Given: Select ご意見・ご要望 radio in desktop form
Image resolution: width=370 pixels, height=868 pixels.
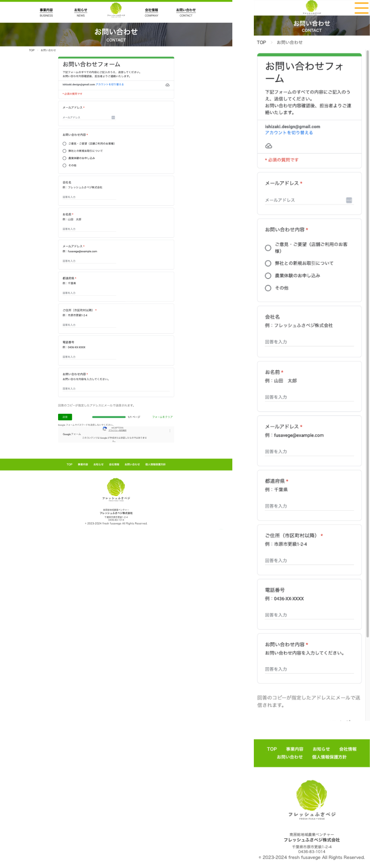Looking at the screenshot, I should click(x=65, y=143).
